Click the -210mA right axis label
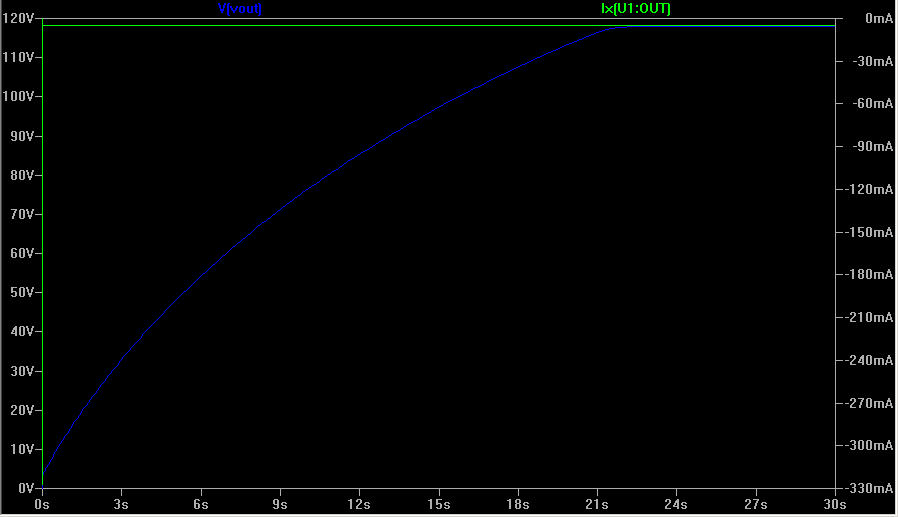The image size is (898, 517). click(x=869, y=317)
